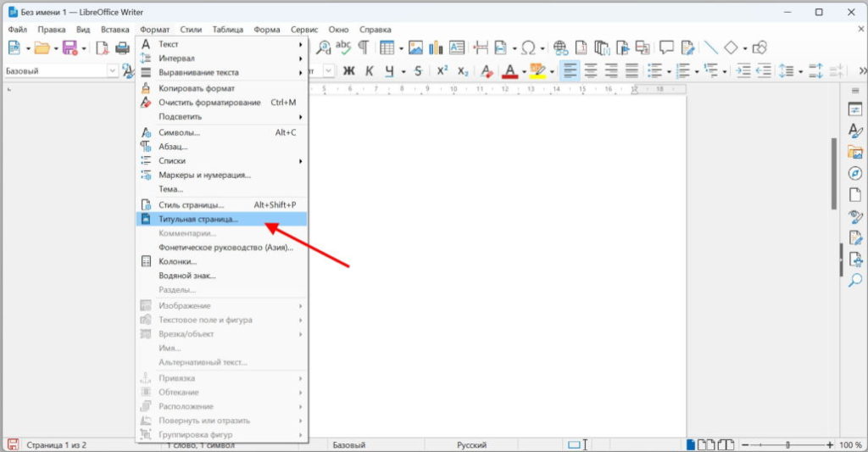Viewport: 868px width, 452px height.
Task: Choose Абзац menu entry
Action: (221, 147)
